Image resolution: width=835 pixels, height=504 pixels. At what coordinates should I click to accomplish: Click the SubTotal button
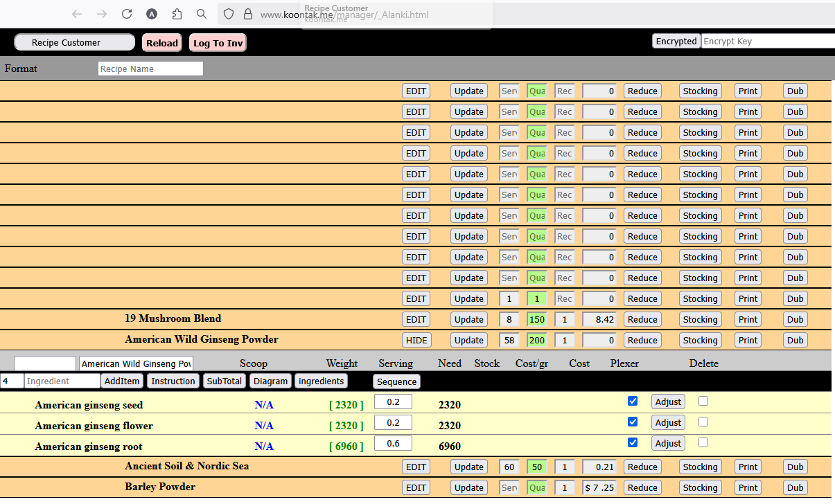click(225, 381)
